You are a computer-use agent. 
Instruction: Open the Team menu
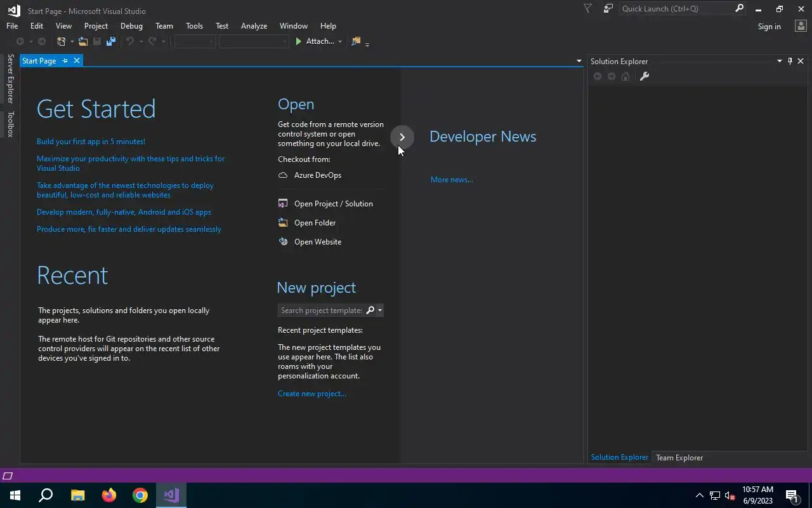(x=164, y=26)
